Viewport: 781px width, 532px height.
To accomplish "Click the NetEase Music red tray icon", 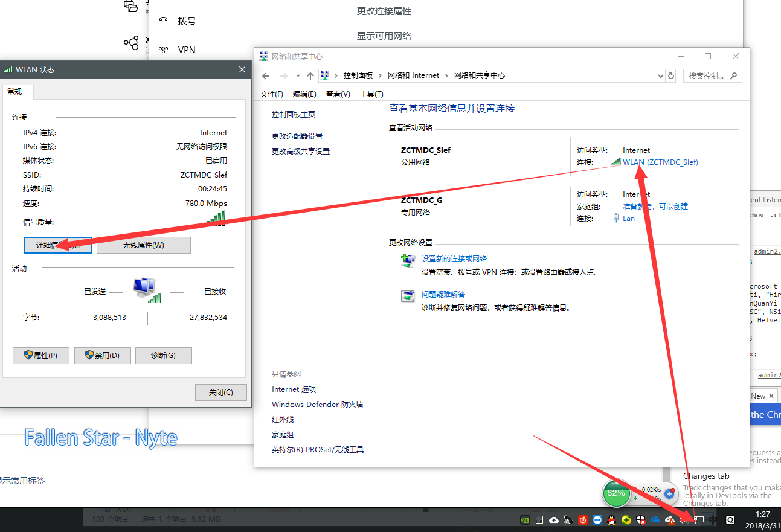I will 583,520.
